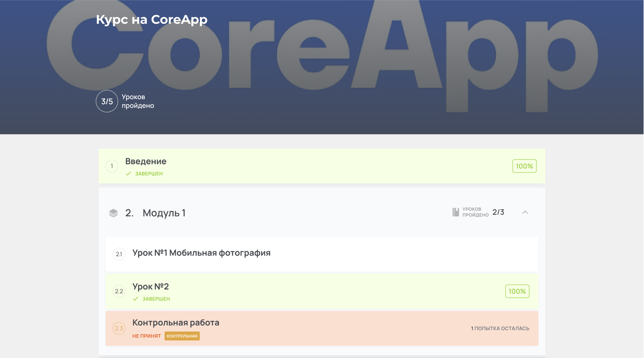Click the ЗАВЕРШЕН status under Введение

[x=149, y=174]
